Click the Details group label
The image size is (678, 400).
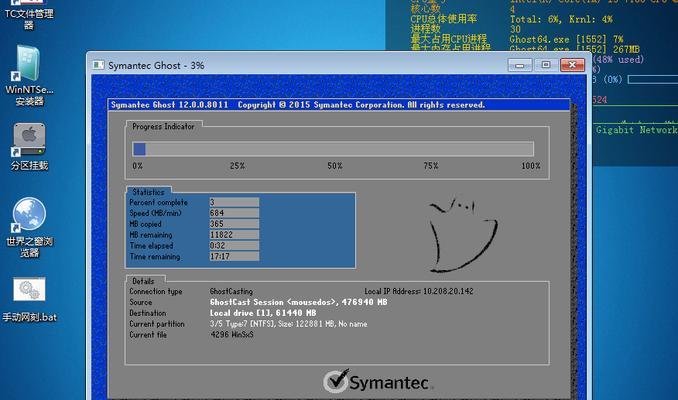pyautogui.click(x=143, y=281)
